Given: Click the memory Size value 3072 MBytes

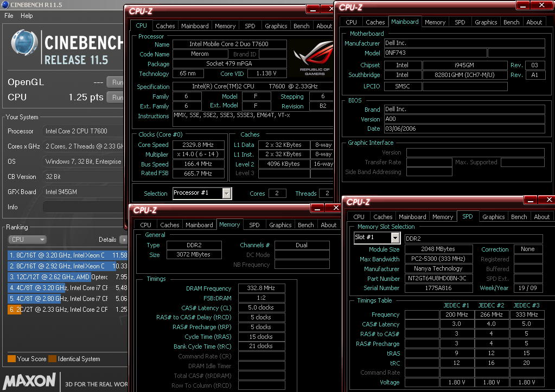Looking at the screenshot, I should 194,254.
